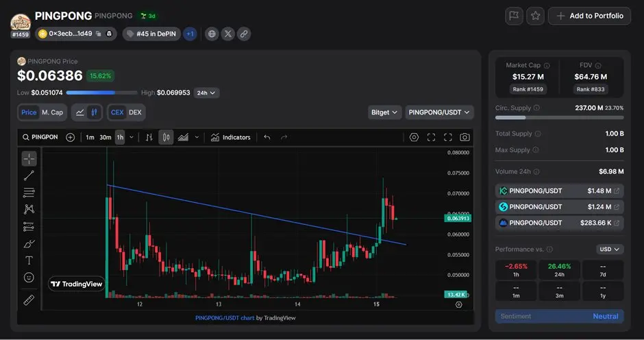Image resolution: width=644 pixels, height=340 pixels.
Task: Select the trend line drawing tool
Action: coord(29,175)
